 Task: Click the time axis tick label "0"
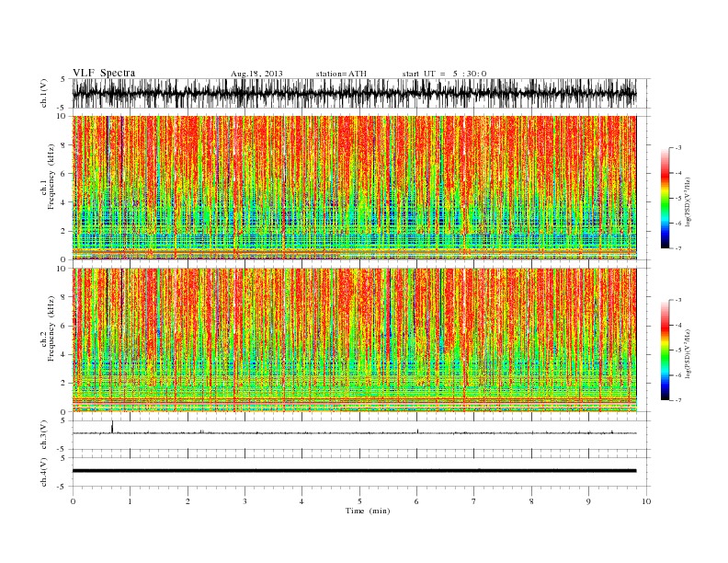click(73, 501)
